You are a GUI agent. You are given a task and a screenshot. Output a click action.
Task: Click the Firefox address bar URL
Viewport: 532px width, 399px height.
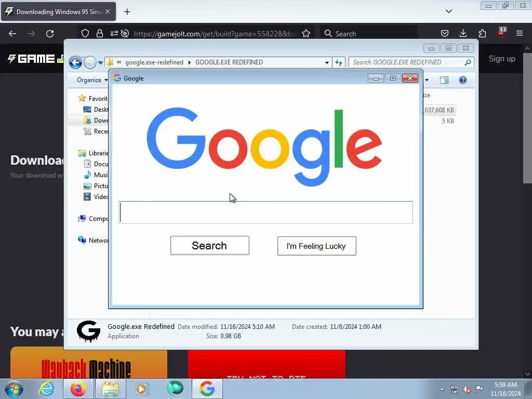(x=216, y=34)
